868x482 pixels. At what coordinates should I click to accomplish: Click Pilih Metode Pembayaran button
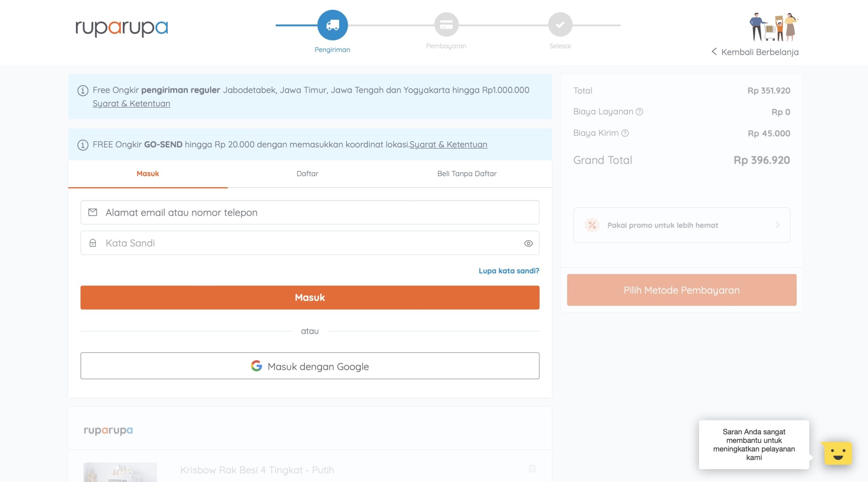pos(682,290)
